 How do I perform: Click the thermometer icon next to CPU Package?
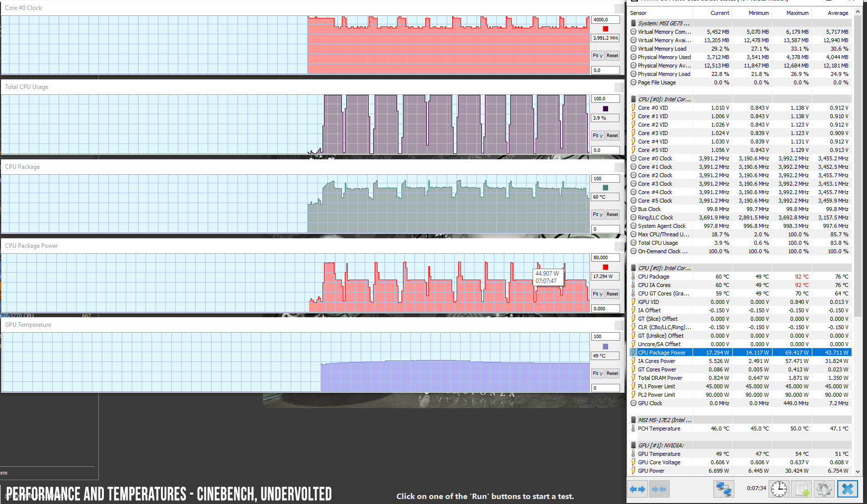(x=633, y=277)
